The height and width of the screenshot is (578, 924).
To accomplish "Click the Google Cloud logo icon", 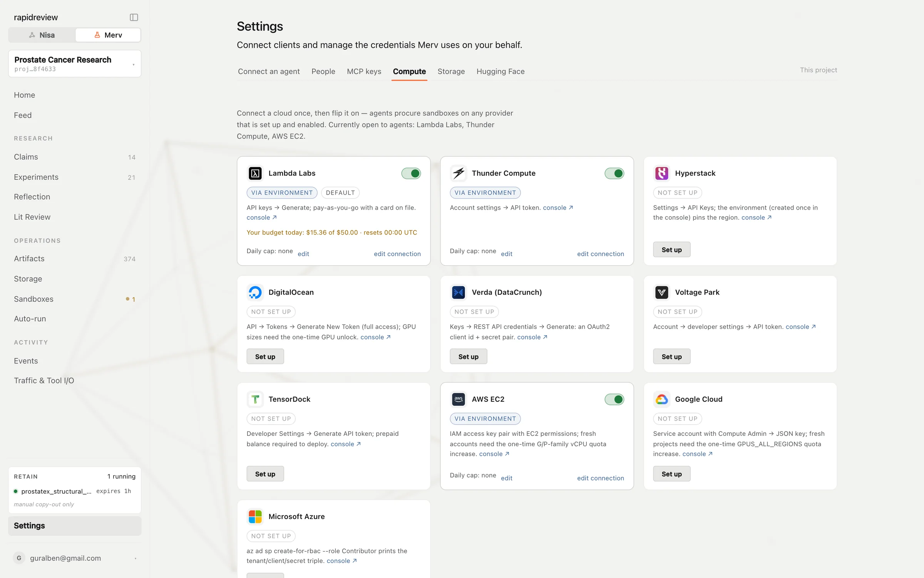I will 661,399.
